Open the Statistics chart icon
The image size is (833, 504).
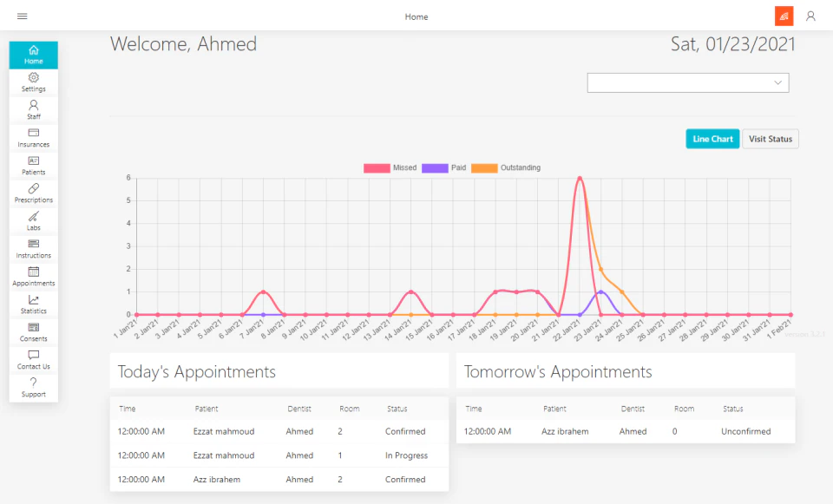33,304
